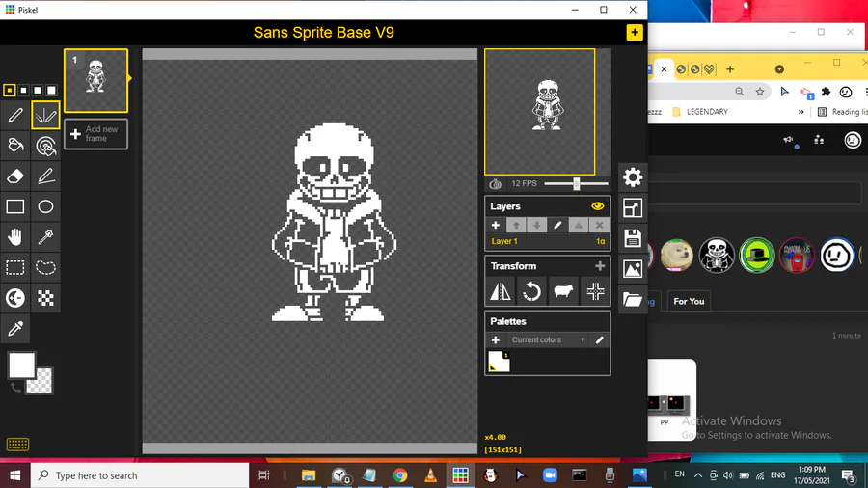Select the third pen size

37,91
